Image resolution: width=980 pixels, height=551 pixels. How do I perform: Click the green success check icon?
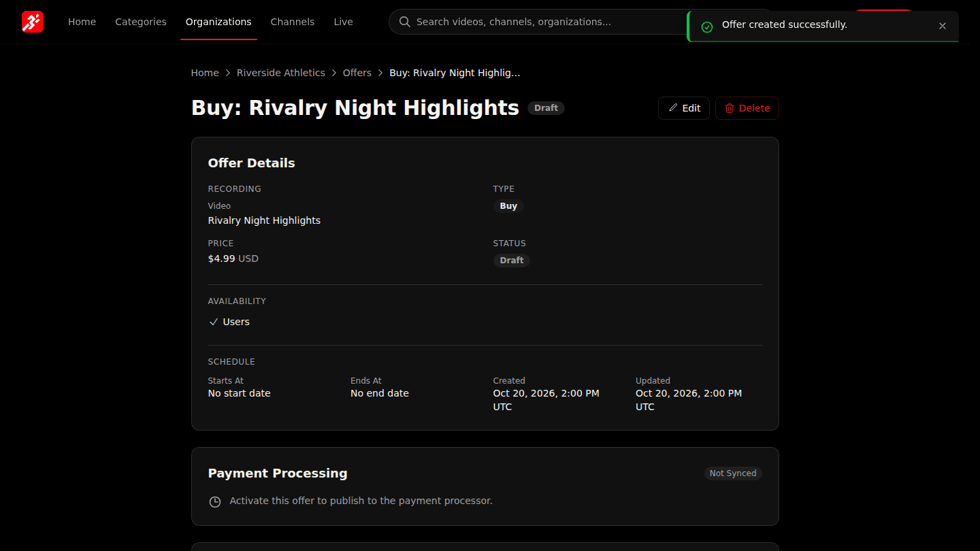(707, 27)
